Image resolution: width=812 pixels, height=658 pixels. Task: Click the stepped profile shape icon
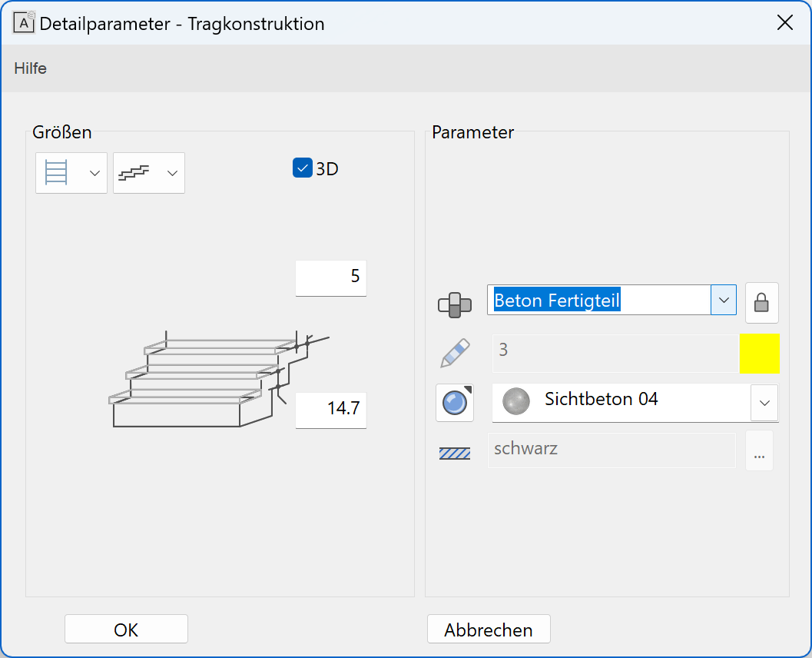(134, 172)
